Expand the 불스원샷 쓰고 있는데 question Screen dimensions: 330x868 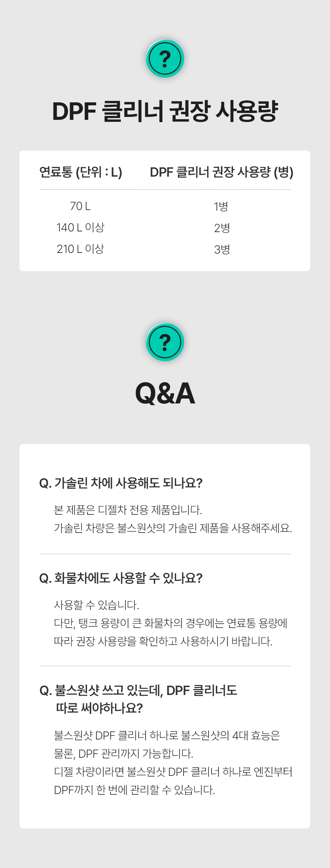click(138, 690)
